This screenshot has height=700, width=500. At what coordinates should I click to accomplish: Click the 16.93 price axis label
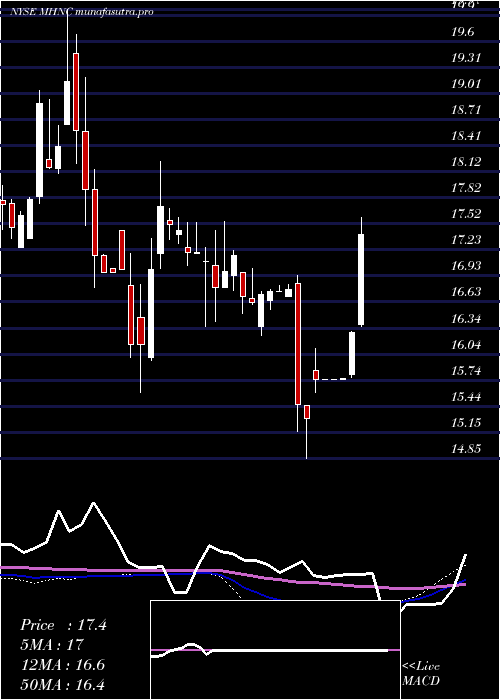click(x=466, y=266)
